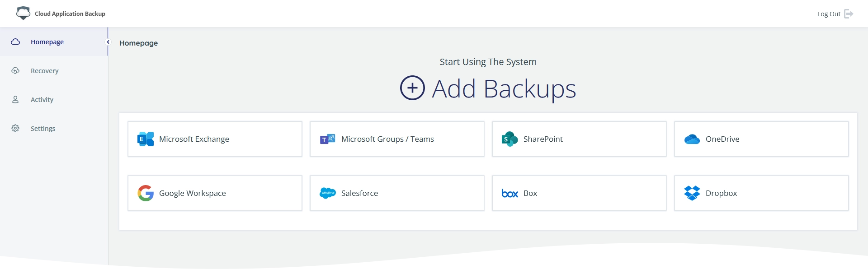
Task: Go to the Recovery sidebar item
Action: [x=54, y=71]
